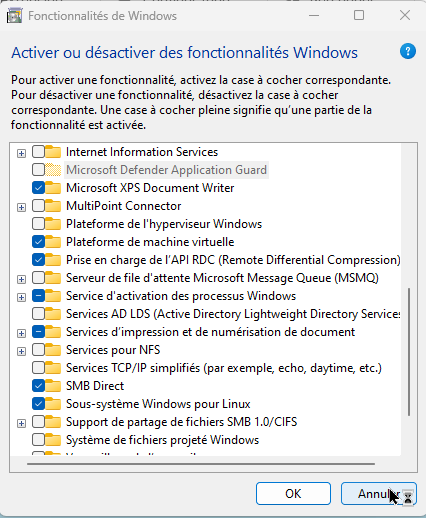Select Plateforme de l'hyperviseur Windows label

[164, 224]
